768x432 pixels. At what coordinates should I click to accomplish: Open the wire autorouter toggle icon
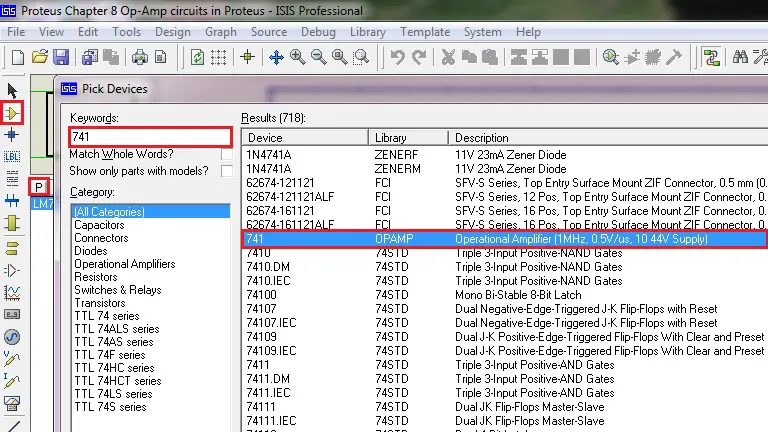pos(711,57)
